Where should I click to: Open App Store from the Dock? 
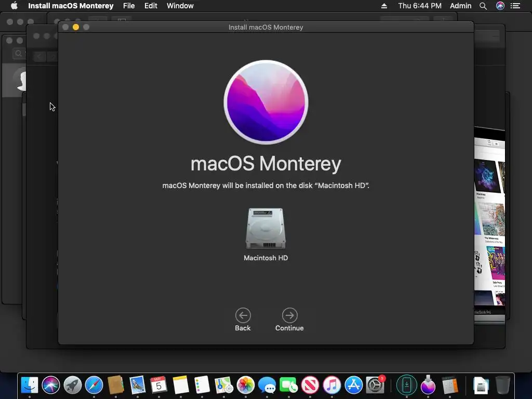[x=353, y=385]
